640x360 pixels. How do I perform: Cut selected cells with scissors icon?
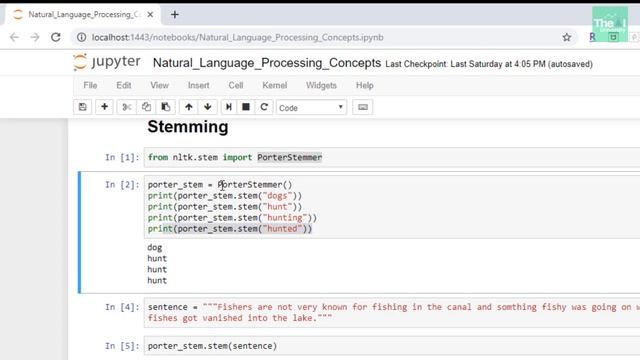(x=127, y=107)
